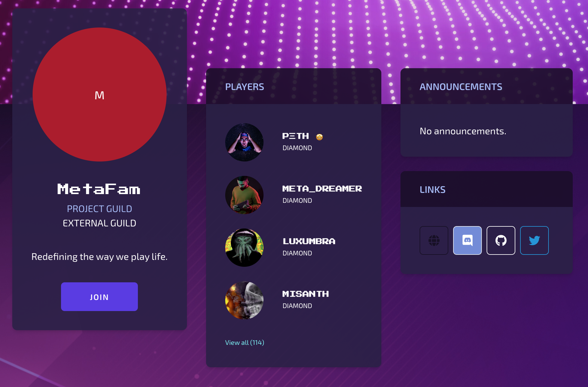Open MISANTH's skull avatar
The width and height of the screenshot is (588, 387).
coord(244,300)
